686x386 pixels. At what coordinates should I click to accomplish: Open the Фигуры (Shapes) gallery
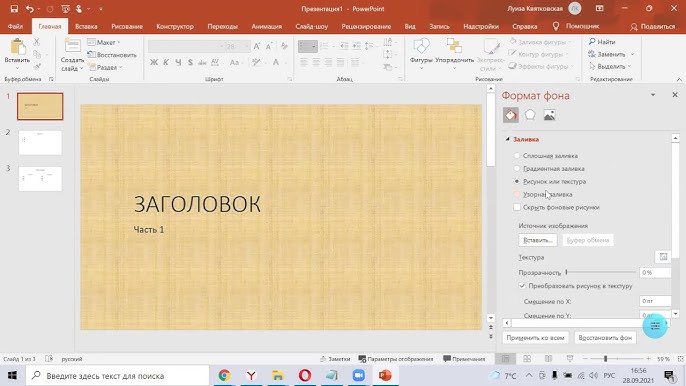click(x=421, y=54)
